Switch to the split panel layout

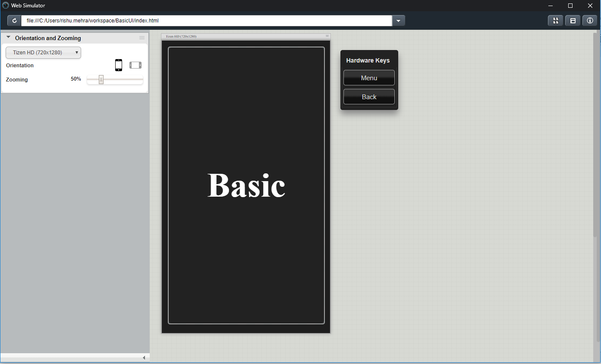[x=573, y=20]
